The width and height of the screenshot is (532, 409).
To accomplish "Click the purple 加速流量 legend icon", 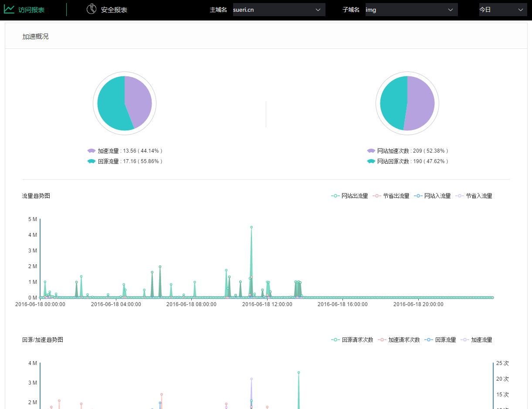I will coord(91,151).
